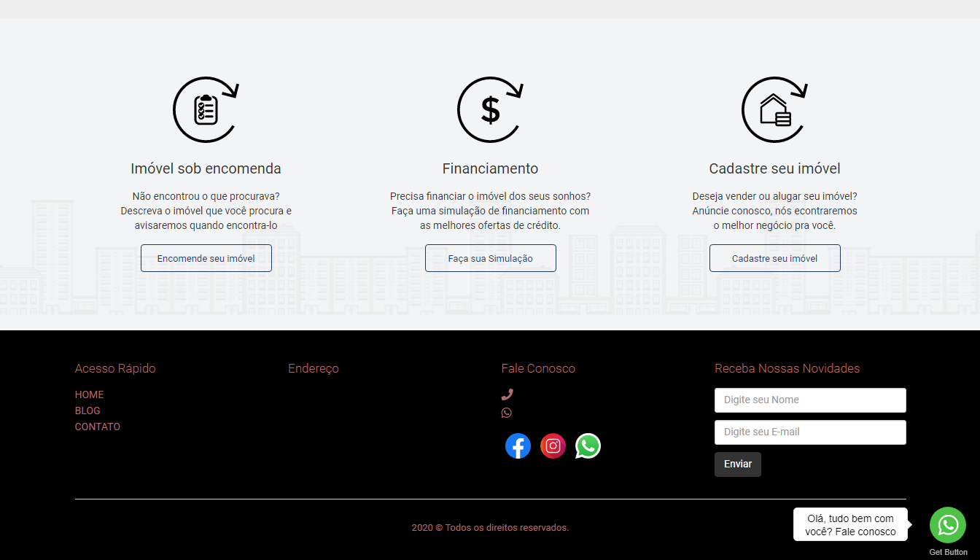Focus the Digite seu E-mail field
This screenshot has height=560, width=980.
(x=810, y=432)
